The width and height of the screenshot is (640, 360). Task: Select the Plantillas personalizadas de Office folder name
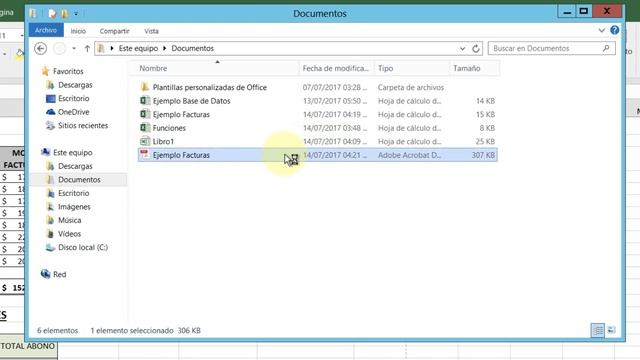pos(210,87)
